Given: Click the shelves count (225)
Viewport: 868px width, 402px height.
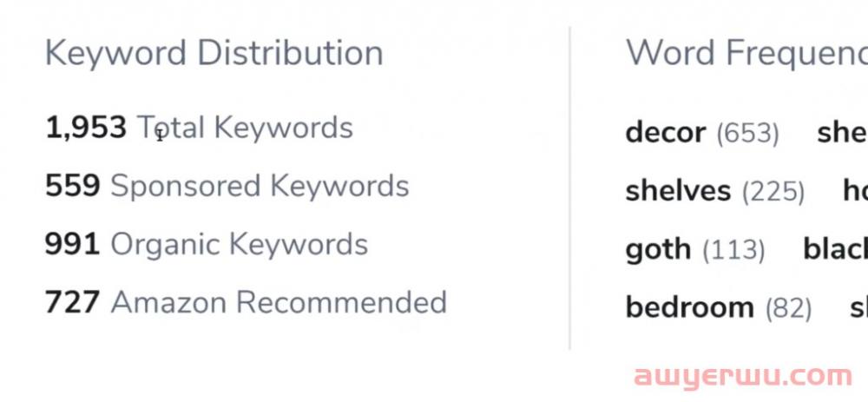Looking at the screenshot, I should click(773, 192).
